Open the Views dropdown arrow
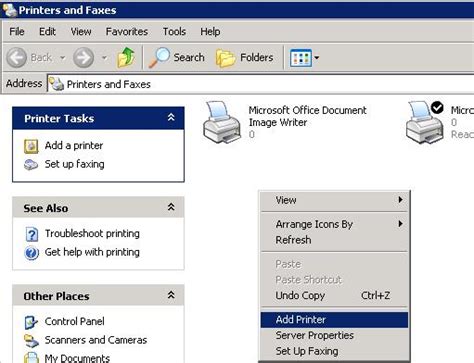The height and width of the screenshot is (363, 474). click(317, 58)
